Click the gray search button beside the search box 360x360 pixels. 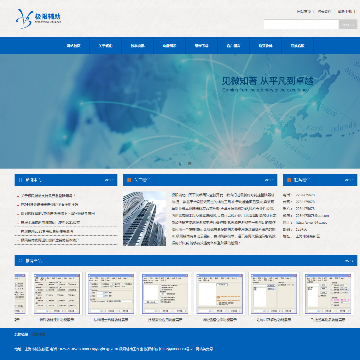(348, 24)
